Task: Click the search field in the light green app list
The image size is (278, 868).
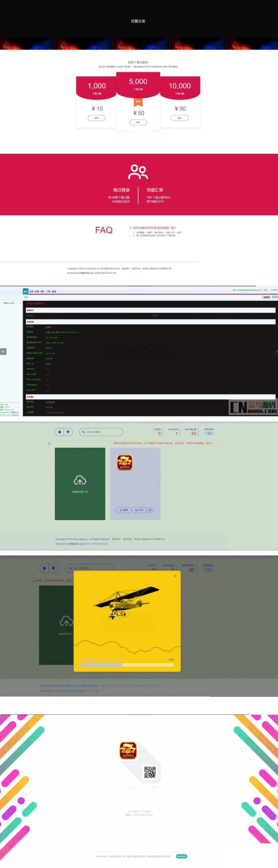Action: [101, 432]
